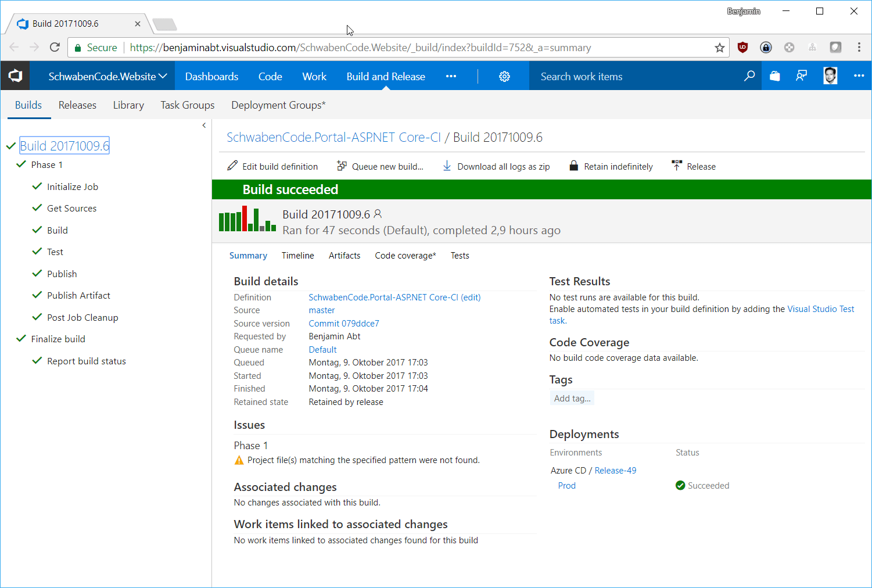Click the uBlock Origin extension icon
Image resolution: width=872 pixels, height=588 pixels.
coord(742,47)
